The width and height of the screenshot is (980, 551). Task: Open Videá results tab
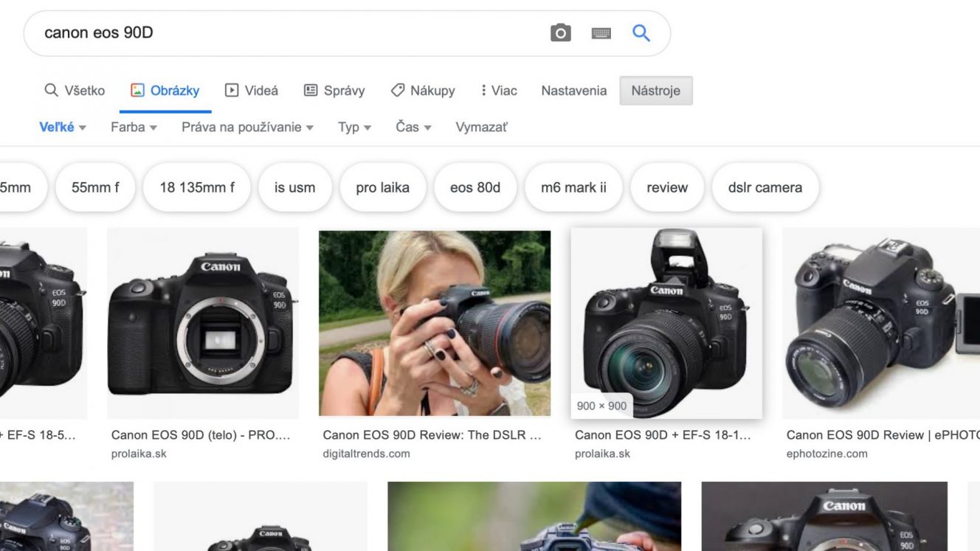(x=252, y=91)
